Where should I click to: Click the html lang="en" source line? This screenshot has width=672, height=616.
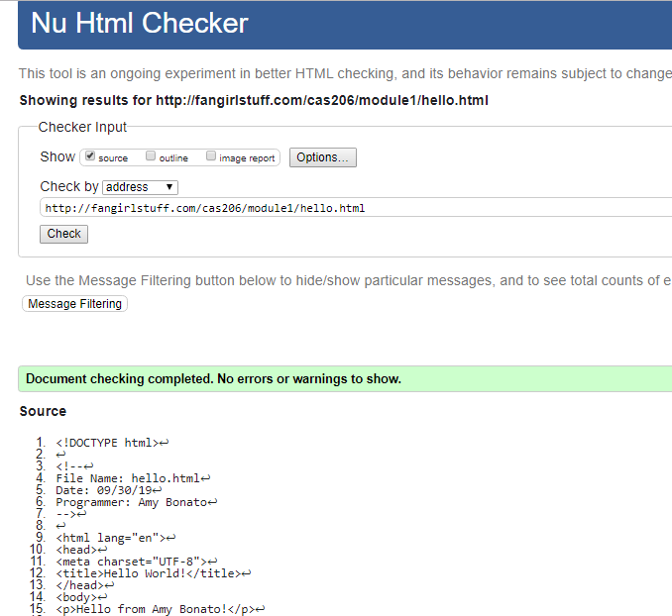pos(110,538)
